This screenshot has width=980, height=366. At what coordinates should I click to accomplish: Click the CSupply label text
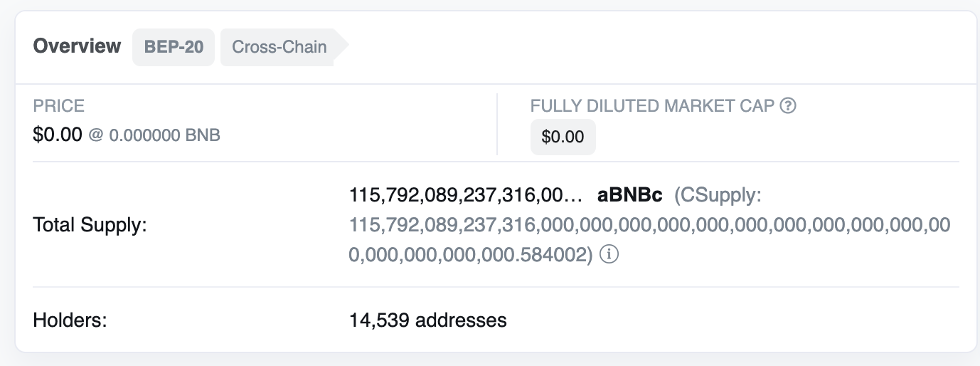click(x=718, y=195)
